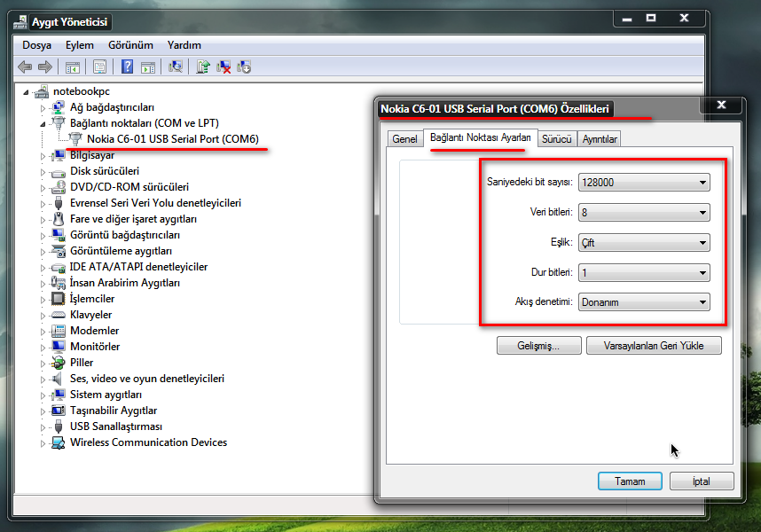The width and height of the screenshot is (761, 532).
Task: Click the USB Sanallaştırması plug icon
Action: pyautogui.click(x=59, y=426)
